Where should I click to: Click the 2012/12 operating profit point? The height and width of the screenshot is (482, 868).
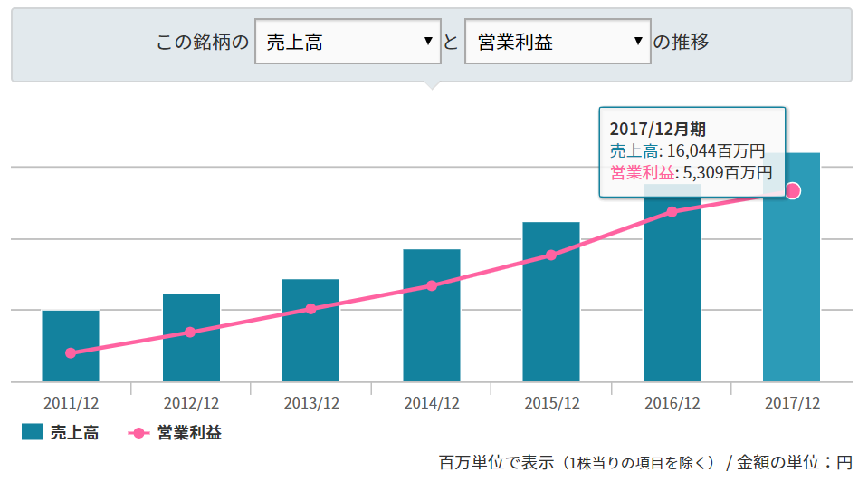tap(190, 332)
